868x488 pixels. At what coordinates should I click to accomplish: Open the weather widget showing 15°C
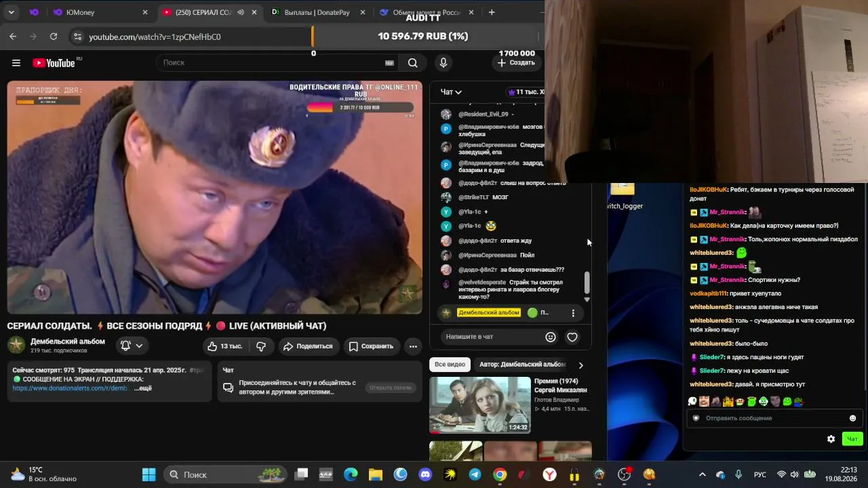(45, 474)
